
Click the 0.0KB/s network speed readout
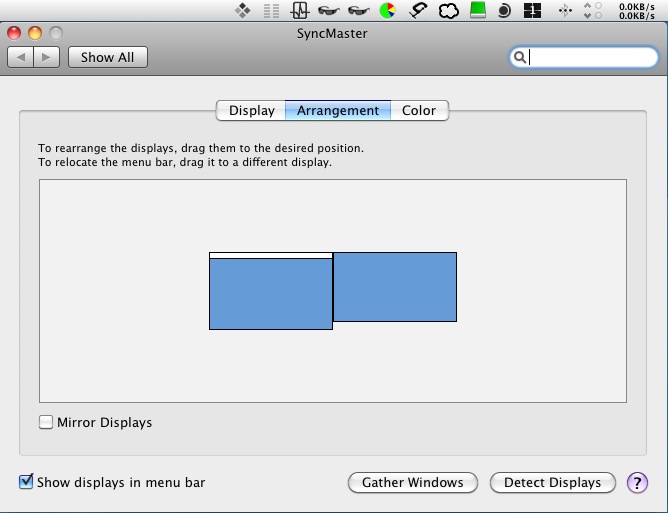(x=637, y=11)
